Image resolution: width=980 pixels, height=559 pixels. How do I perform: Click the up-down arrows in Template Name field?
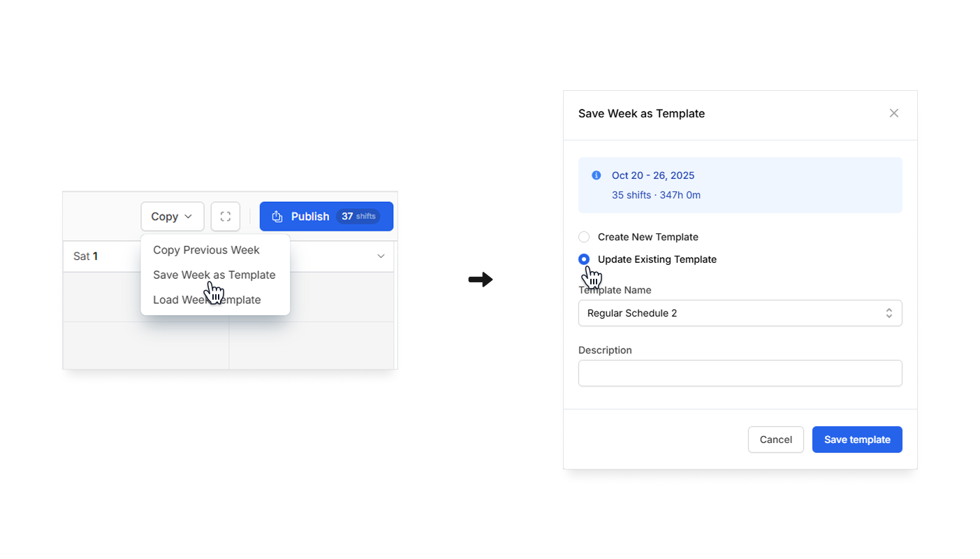point(888,313)
